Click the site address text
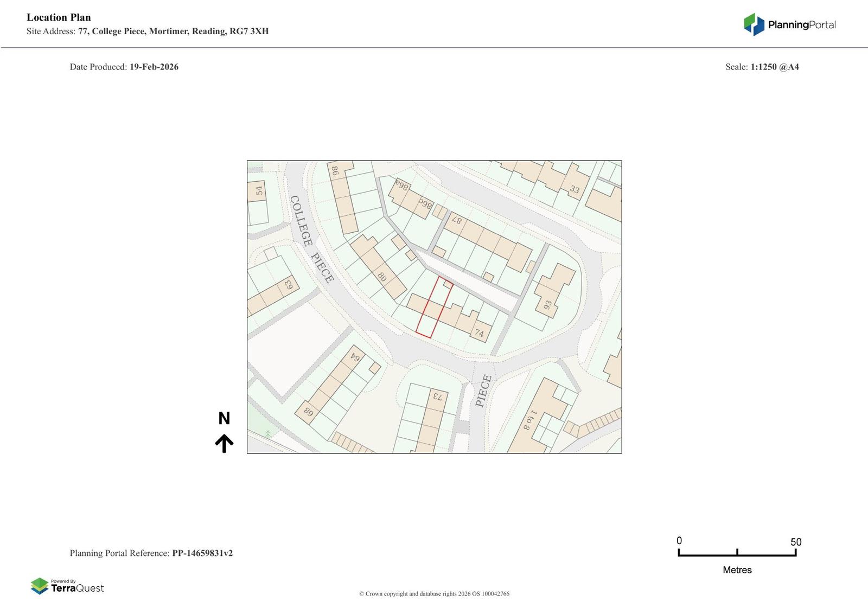The height and width of the screenshot is (614, 868). 148,31
